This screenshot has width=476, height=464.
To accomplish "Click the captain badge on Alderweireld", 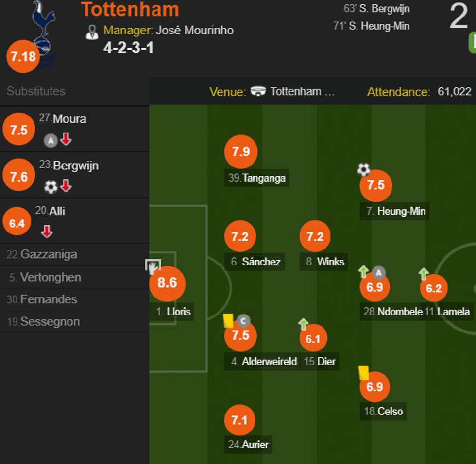I will [243, 320].
